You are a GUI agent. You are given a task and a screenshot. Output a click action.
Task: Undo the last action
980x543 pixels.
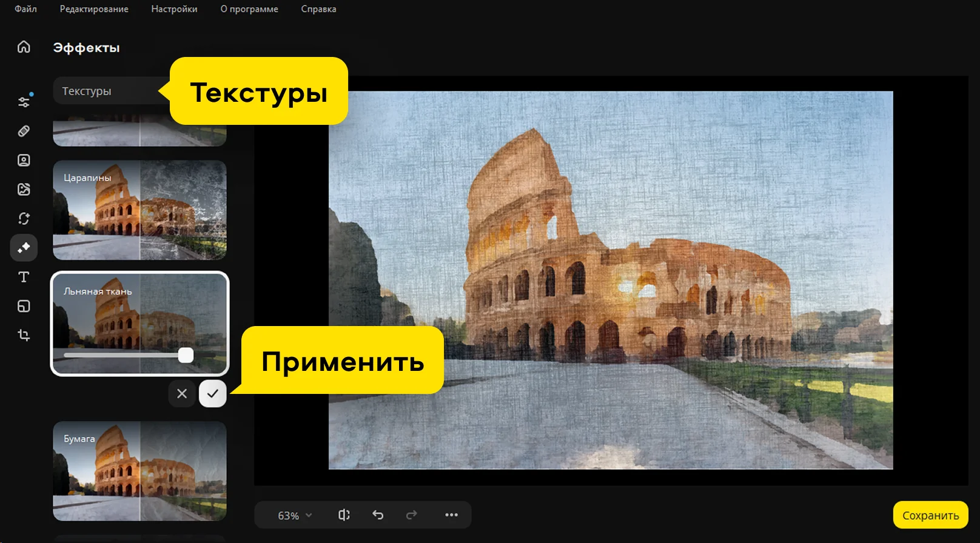tap(378, 515)
